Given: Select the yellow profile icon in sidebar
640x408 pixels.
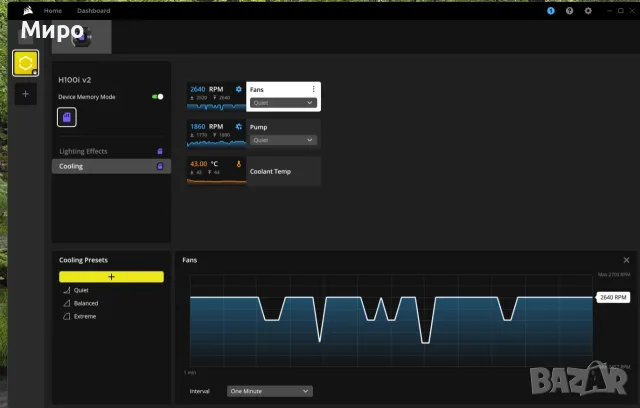Looking at the screenshot, I should click(26, 63).
